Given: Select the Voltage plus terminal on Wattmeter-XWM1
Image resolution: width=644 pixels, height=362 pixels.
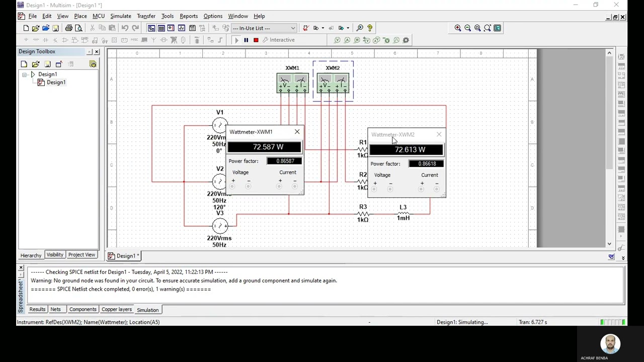Looking at the screenshot, I should pyautogui.click(x=232, y=186).
